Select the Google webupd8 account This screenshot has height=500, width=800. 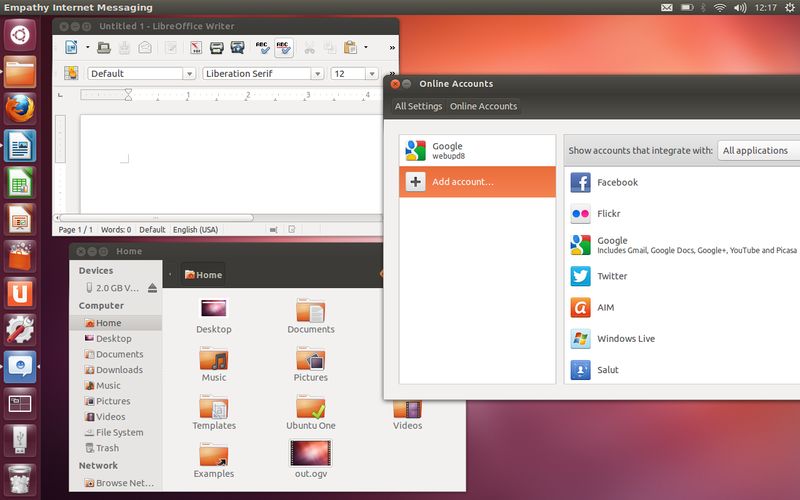click(477, 151)
